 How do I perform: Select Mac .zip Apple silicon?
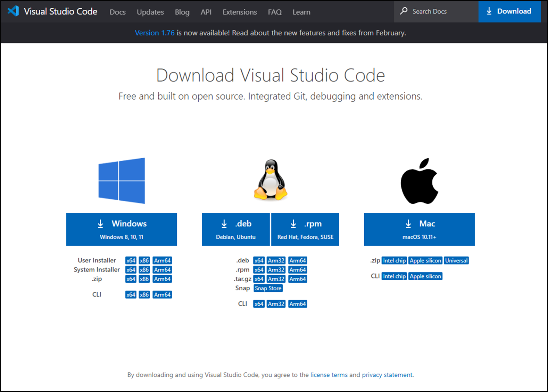coord(425,260)
